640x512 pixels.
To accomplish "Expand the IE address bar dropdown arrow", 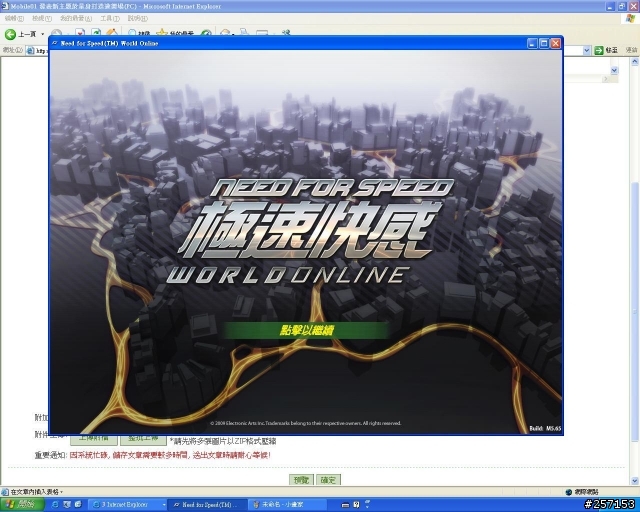I will coord(587,50).
